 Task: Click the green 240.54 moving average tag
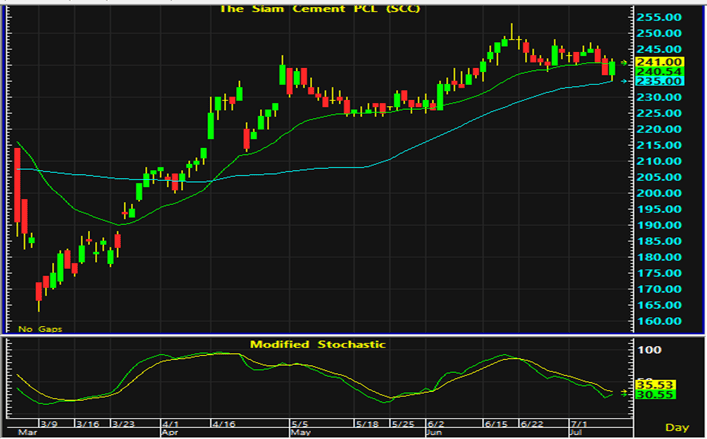tap(659, 72)
